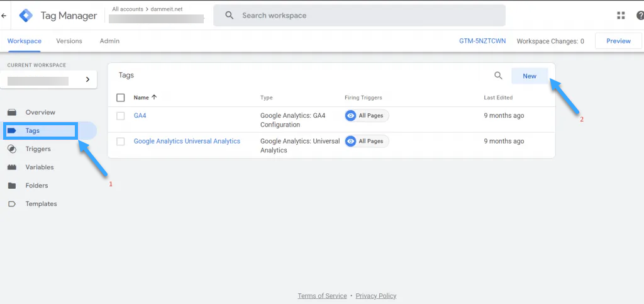Click the eye icon in GA4 row trigger
The width and height of the screenshot is (644, 304).
click(350, 116)
